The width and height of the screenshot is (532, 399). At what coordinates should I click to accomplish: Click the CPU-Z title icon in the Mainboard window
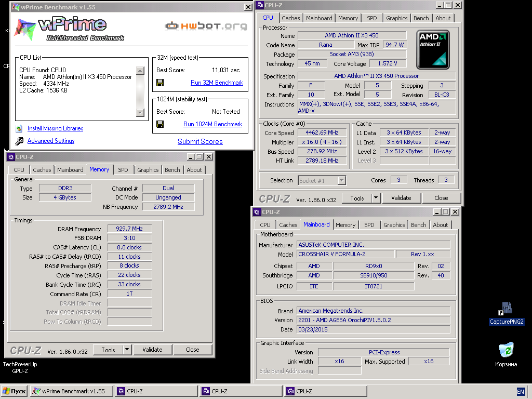(x=257, y=212)
